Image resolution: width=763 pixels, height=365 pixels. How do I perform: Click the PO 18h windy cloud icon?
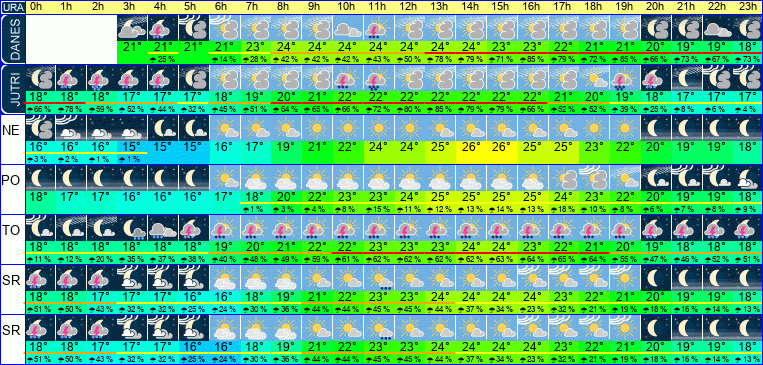tap(594, 177)
